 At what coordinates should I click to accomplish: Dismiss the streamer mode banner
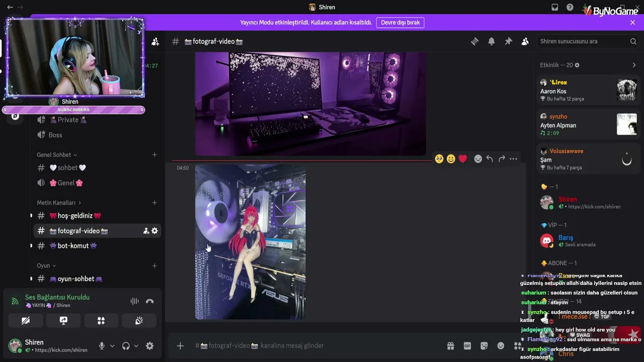(632, 23)
